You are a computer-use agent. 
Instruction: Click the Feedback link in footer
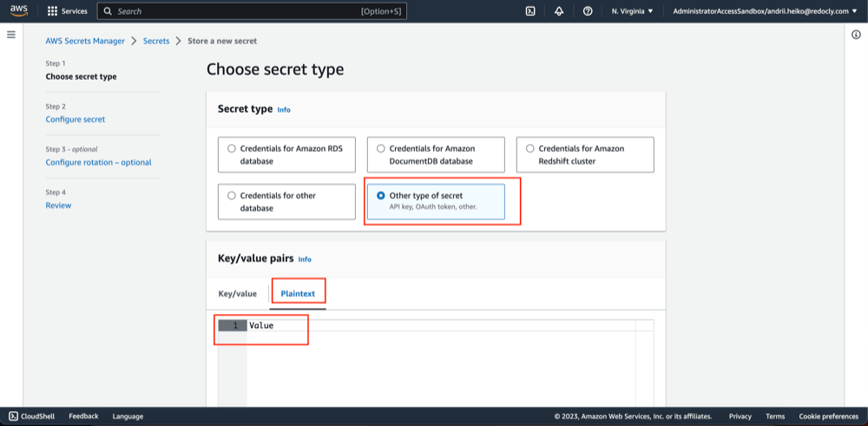point(83,416)
